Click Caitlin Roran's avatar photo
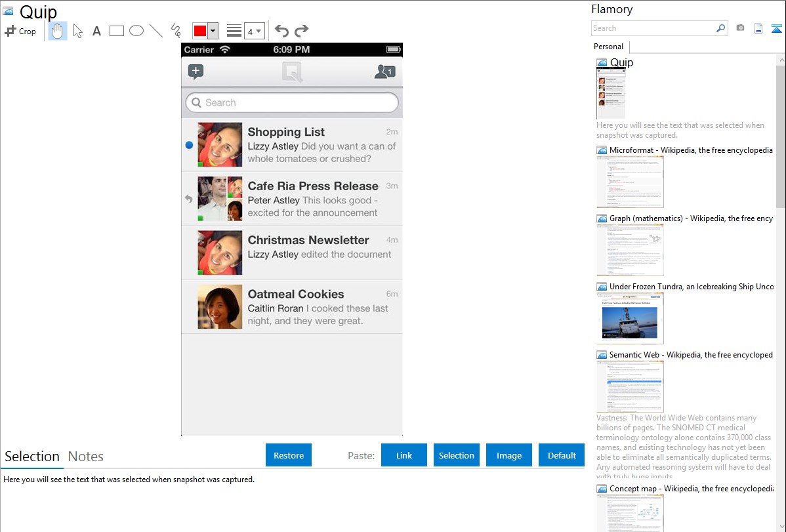The width and height of the screenshot is (786, 532). point(220,307)
